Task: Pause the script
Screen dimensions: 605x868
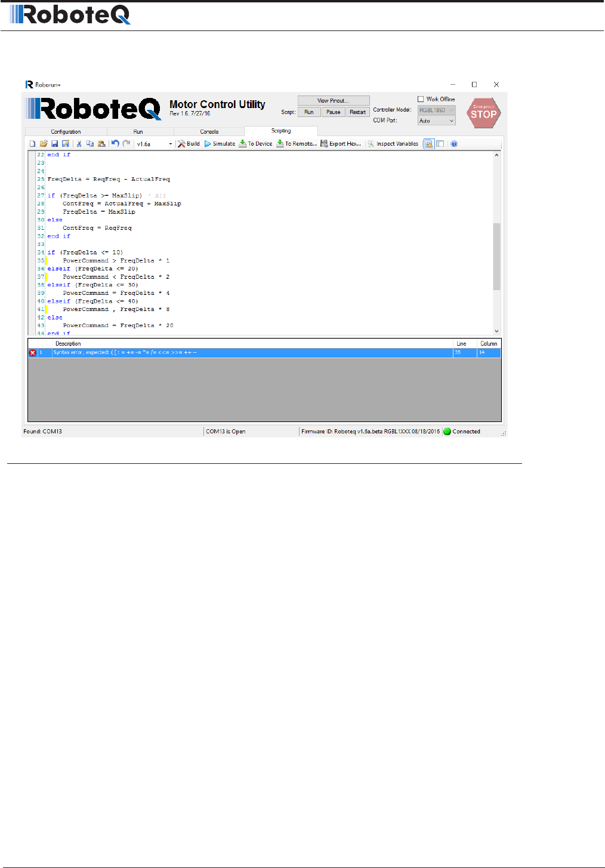Action: pos(334,112)
